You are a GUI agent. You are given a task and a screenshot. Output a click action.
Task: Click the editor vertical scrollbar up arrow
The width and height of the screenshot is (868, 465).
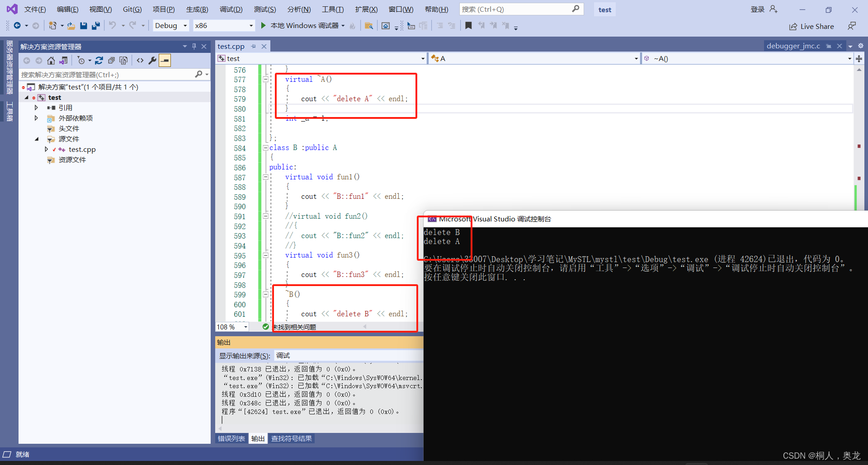point(859,70)
